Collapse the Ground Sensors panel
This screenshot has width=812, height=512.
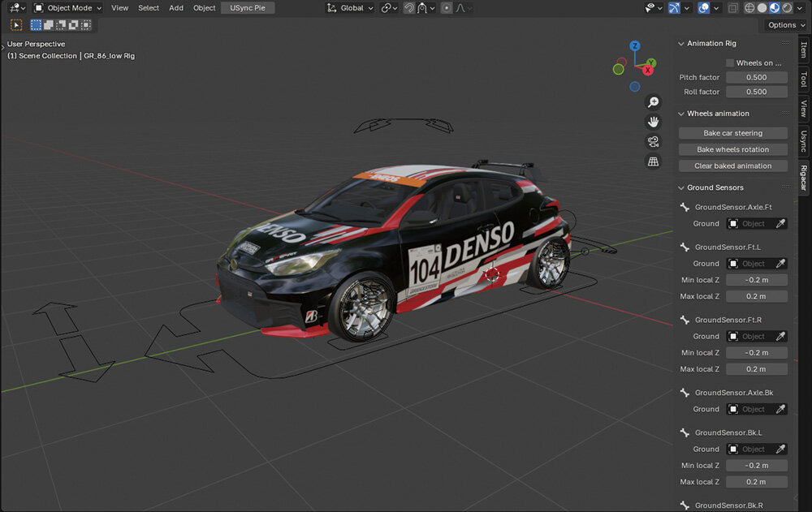pyautogui.click(x=680, y=187)
